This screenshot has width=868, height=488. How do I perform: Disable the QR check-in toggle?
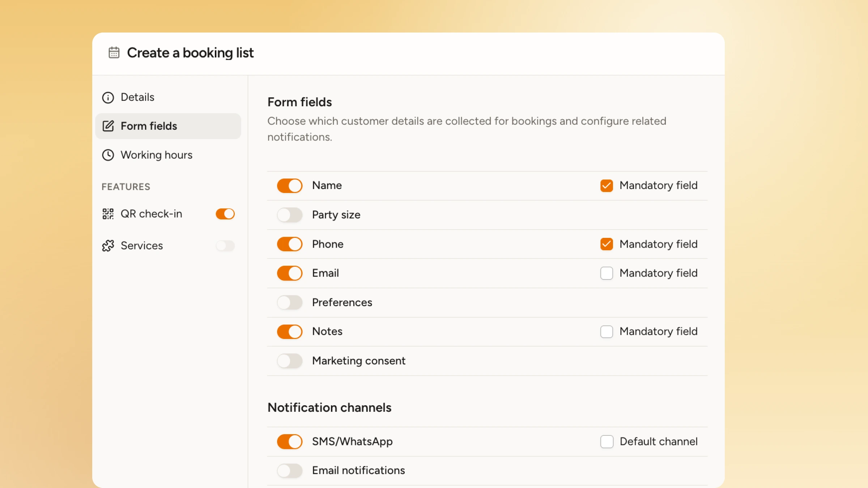point(225,214)
